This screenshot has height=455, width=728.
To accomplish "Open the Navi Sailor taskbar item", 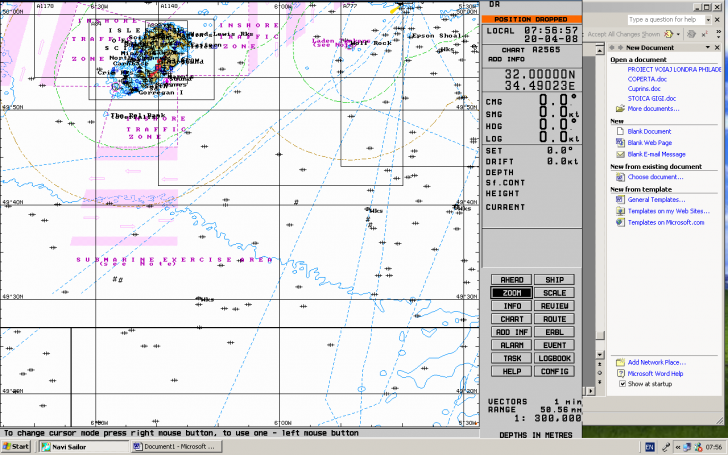I will (x=83, y=446).
